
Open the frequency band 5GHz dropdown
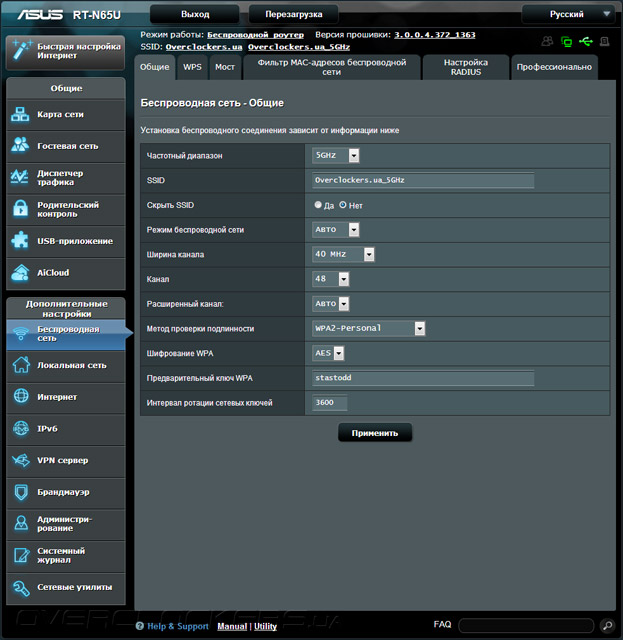[x=336, y=155]
